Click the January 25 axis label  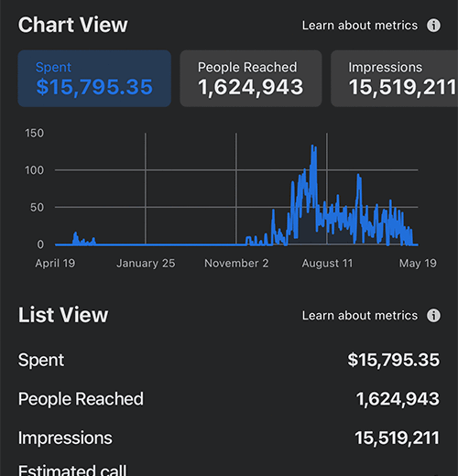146,264
